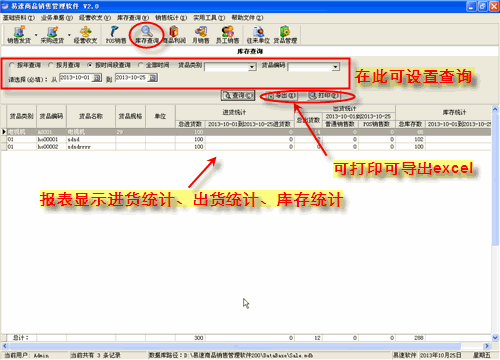Open the 往来单位 toolbar icon

(258, 35)
